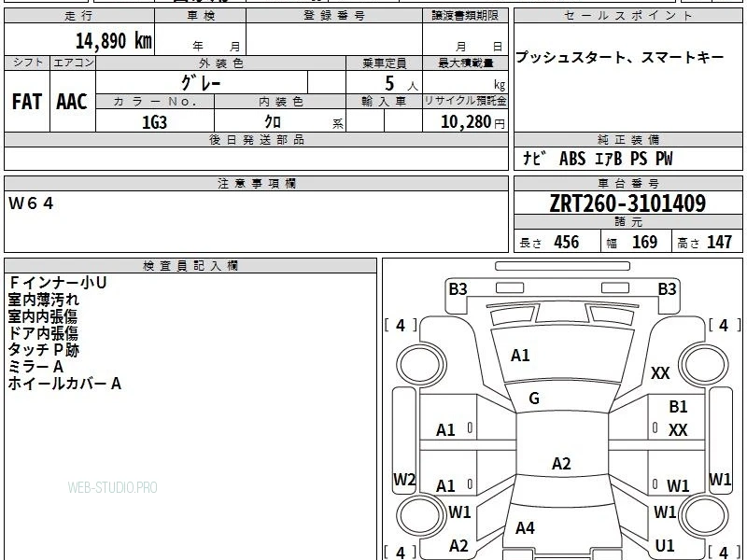This screenshot has height=560, width=747.
Task: Select the 車台番号 header
Action: coord(627,184)
